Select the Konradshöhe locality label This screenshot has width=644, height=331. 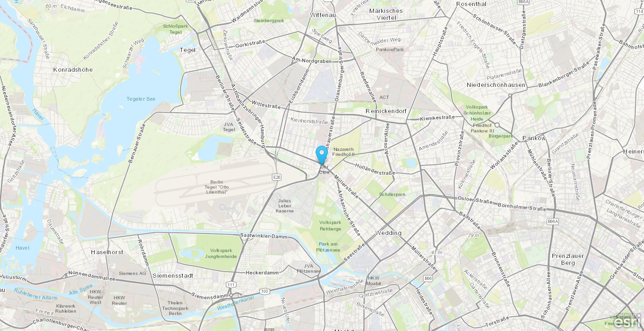pyautogui.click(x=73, y=70)
